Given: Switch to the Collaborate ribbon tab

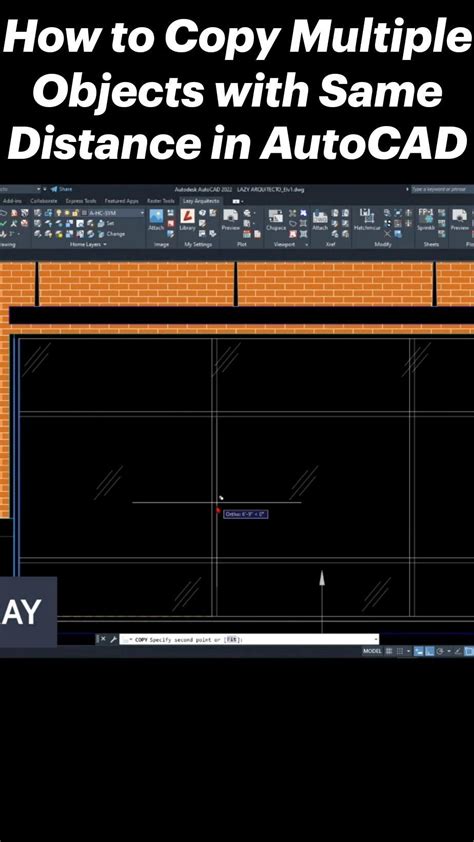Looking at the screenshot, I should click(x=43, y=201).
